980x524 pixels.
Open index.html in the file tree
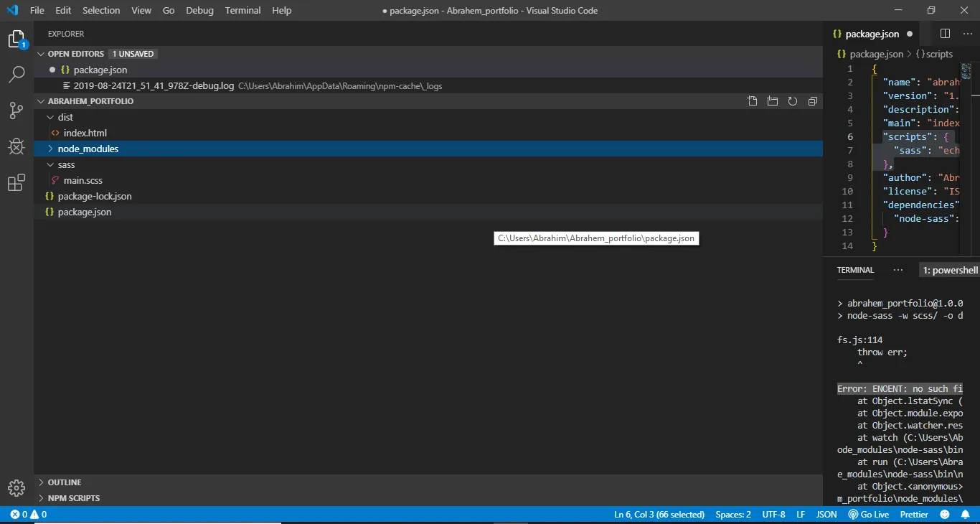click(x=428, y=133)
